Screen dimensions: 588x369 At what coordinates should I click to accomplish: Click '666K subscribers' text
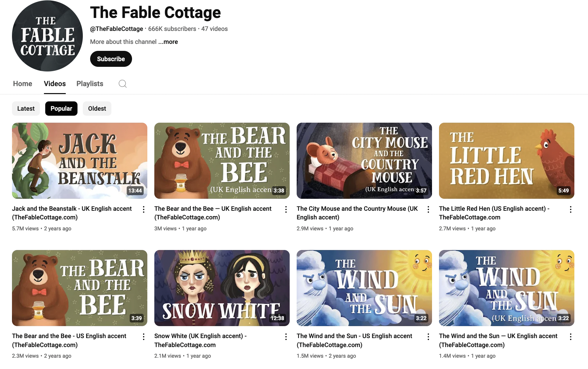(x=172, y=29)
